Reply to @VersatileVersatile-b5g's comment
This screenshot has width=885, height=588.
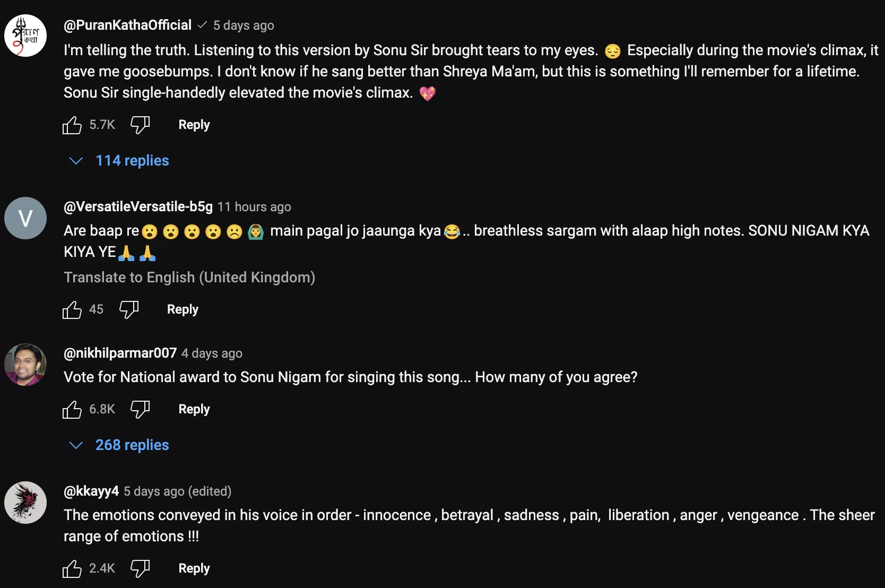click(x=183, y=310)
